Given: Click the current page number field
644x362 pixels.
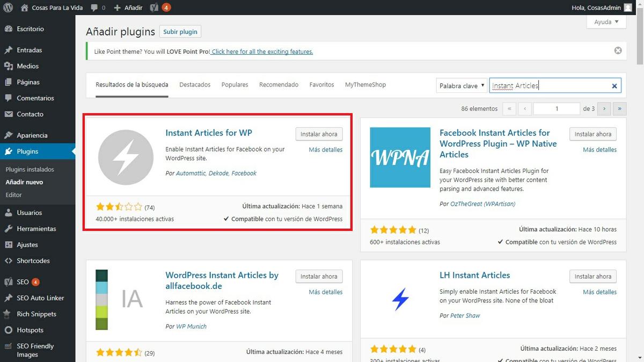Looking at the screenshot, I should 557,108.
